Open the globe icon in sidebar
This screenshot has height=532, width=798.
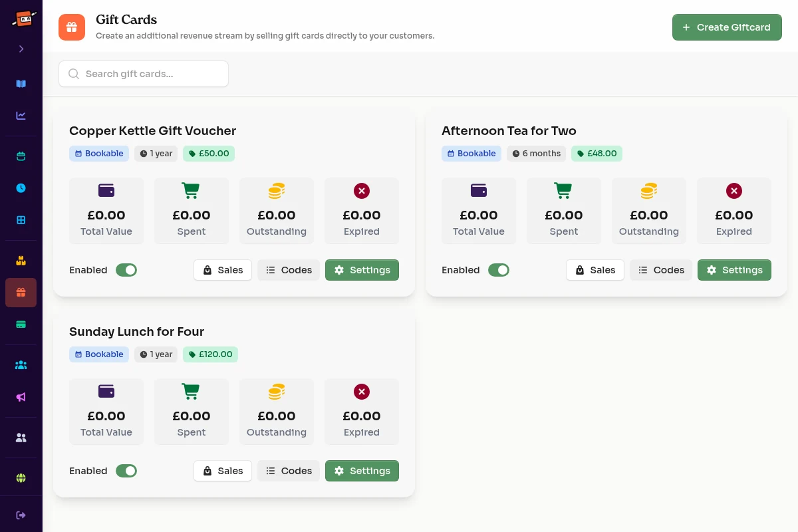[21, 478]
